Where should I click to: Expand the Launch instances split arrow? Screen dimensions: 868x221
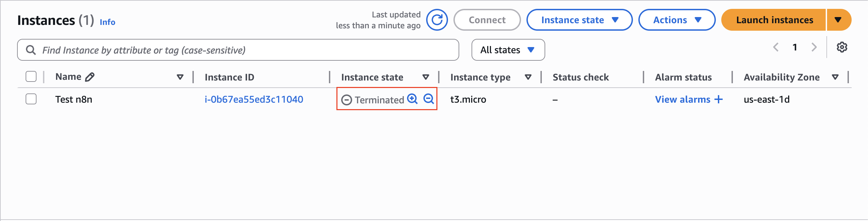click(838, 20)
